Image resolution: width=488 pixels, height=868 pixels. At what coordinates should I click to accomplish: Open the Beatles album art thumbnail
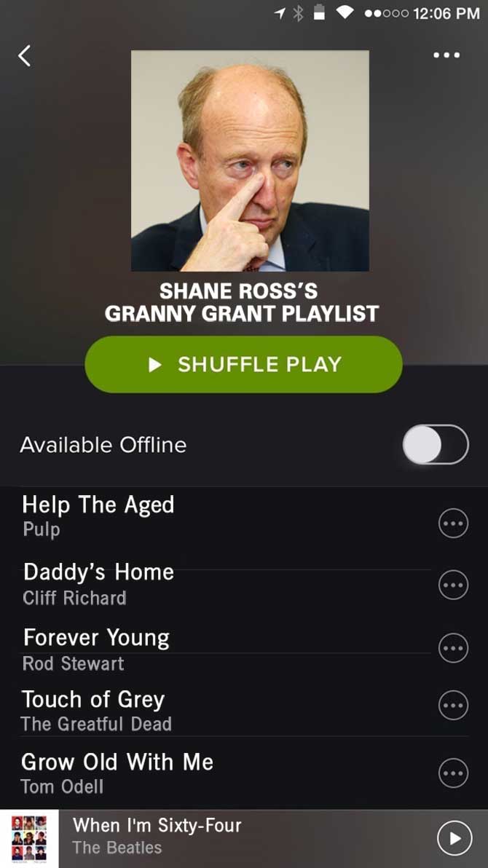pos(29,838)
